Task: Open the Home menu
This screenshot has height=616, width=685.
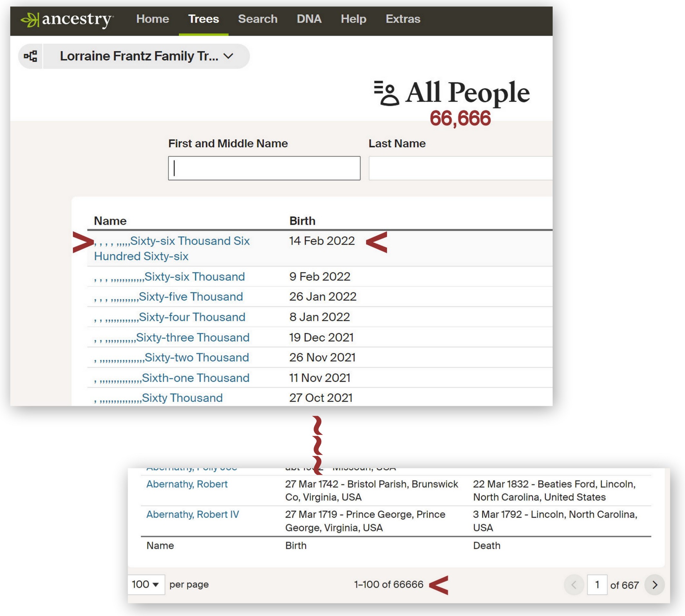Action: [152, 19]
